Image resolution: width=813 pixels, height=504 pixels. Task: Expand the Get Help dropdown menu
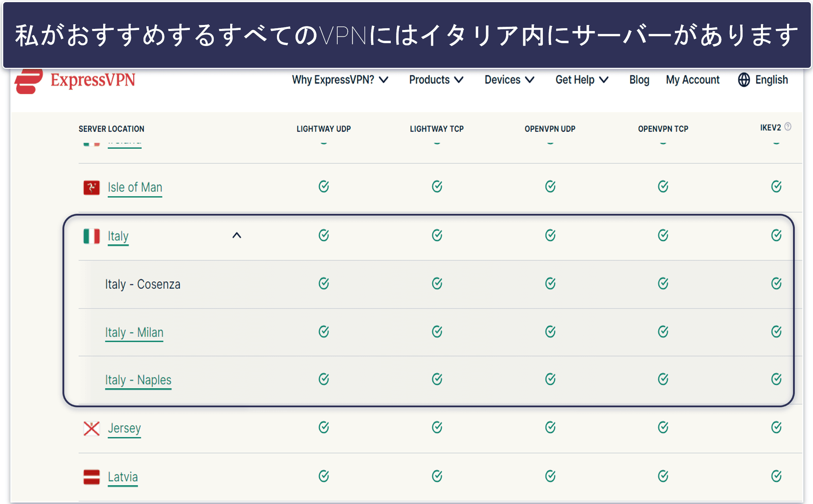tap(582, 80)
